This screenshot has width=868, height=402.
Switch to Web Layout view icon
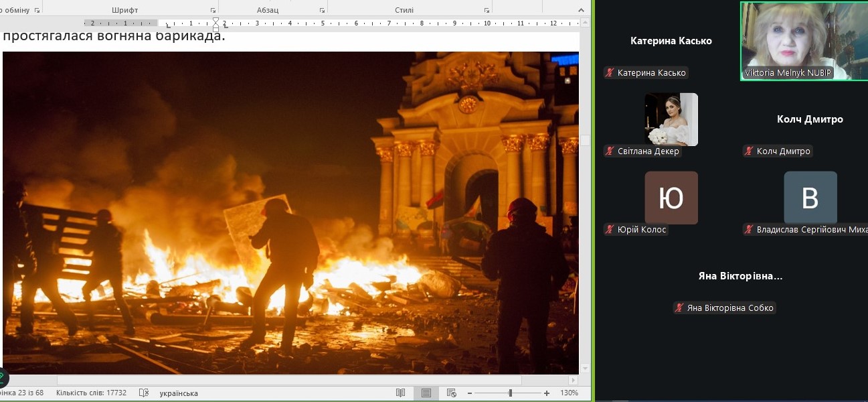click(451, 393)
